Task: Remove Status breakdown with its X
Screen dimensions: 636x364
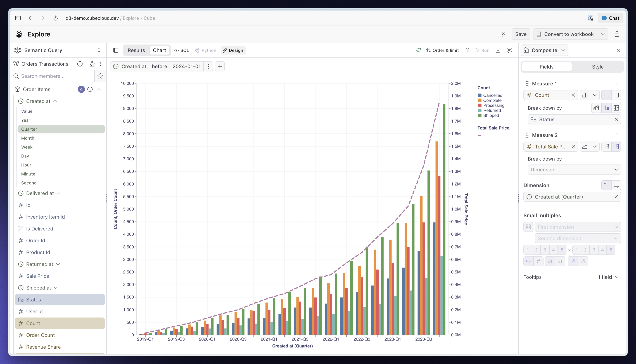Action: pyautogui.click(x=616, y=119)
